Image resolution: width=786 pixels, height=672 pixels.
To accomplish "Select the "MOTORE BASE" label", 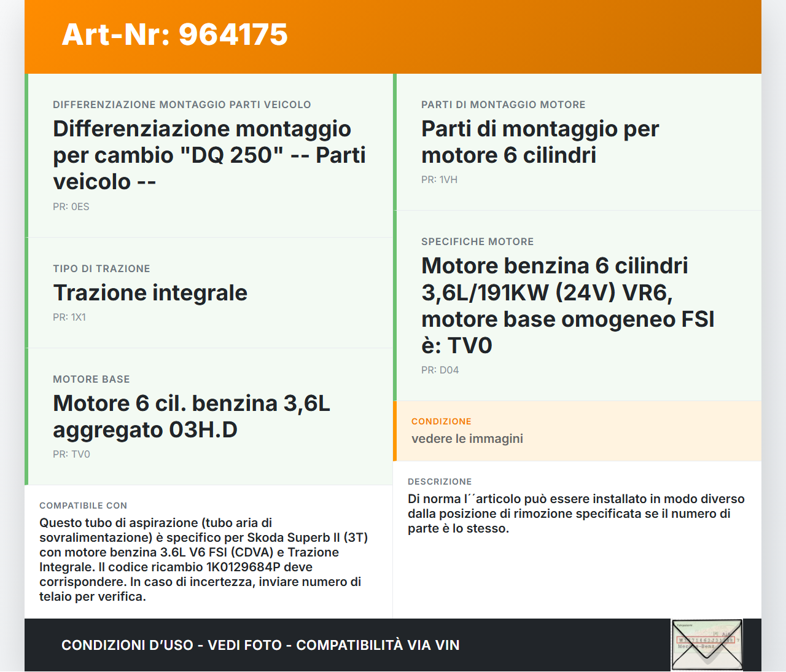I will (91, 379).
